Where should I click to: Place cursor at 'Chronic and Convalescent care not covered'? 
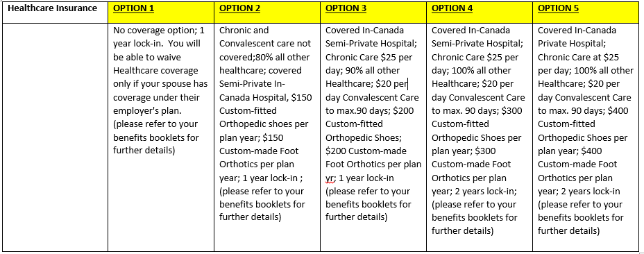point(265,44)
